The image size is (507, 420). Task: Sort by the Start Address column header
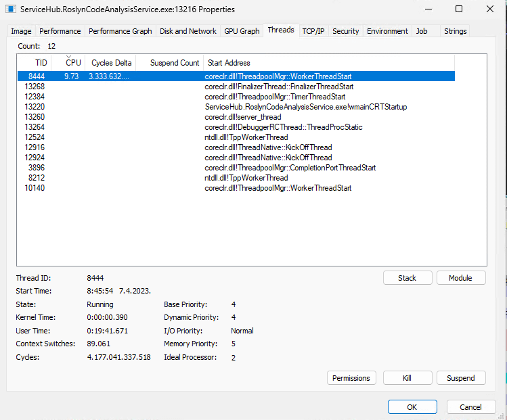tap(229, 63)
